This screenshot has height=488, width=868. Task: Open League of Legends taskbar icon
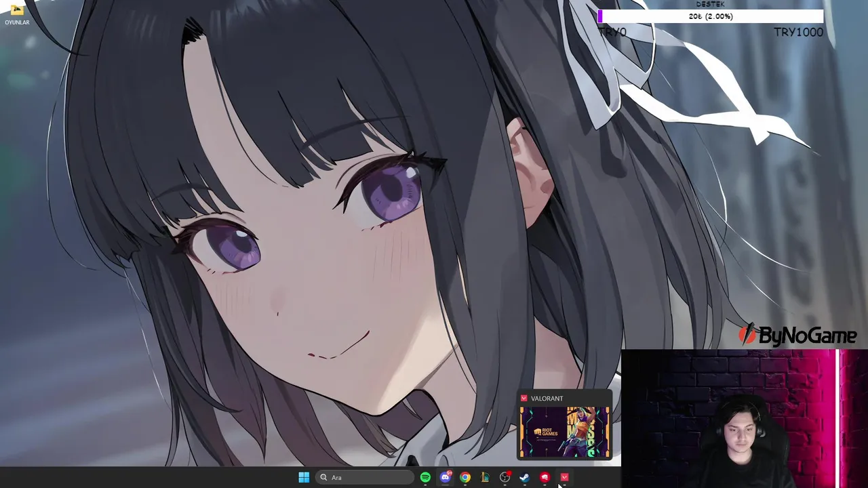coord(485,477)
